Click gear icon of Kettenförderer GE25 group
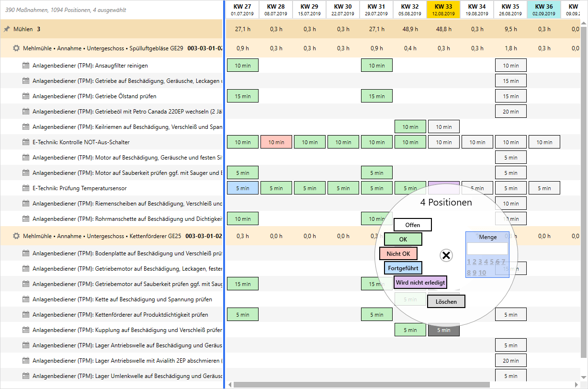 pyautogui.click(x=16, y=236)
